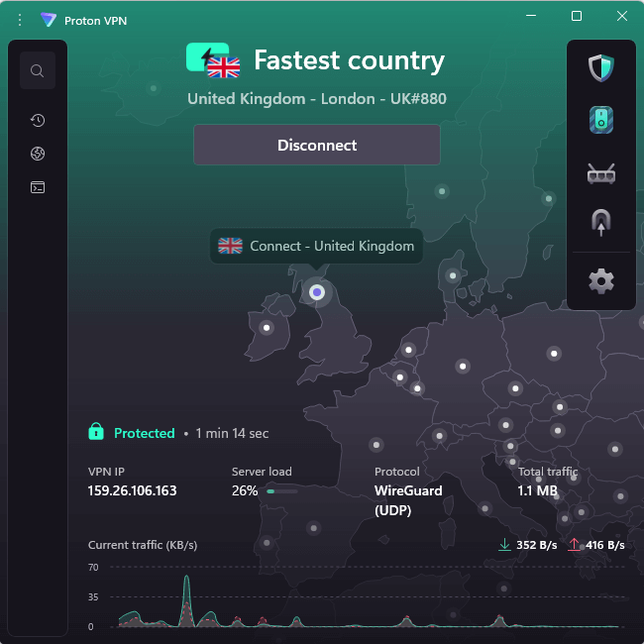Image resolution: width=644 pixels, height=644 pixels.
Task: Select the Ireland map pin
Action: (x=267, y=328)
